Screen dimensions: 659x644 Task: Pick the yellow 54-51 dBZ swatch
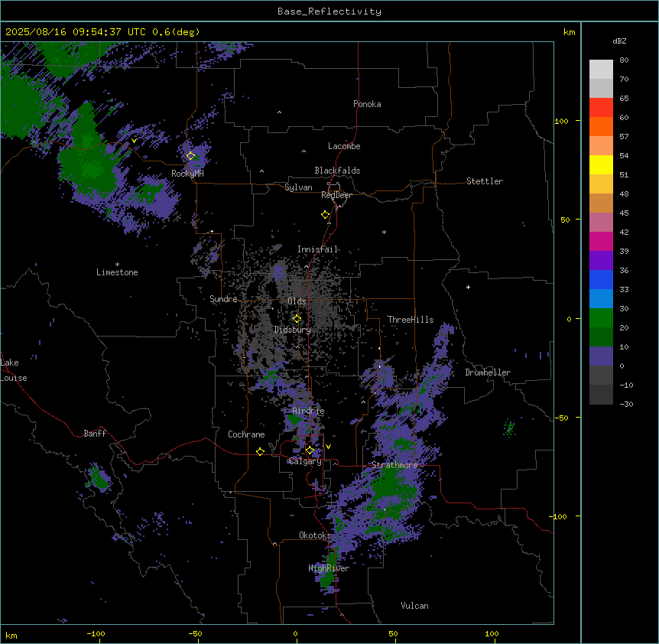pos(601,164)
